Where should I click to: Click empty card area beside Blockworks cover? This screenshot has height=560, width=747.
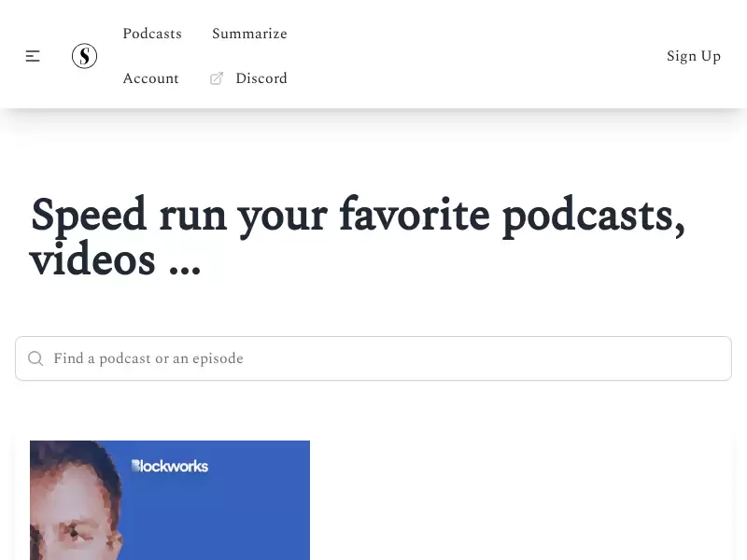pyautogui.click(x=519, y=500)
